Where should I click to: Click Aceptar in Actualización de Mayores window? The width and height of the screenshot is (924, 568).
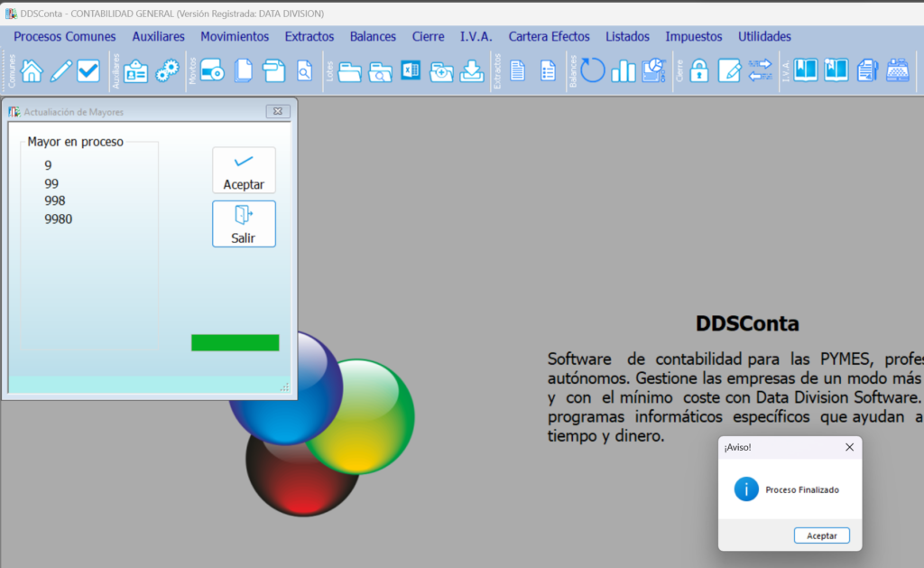pyautogui.click(x=244, y=170)
